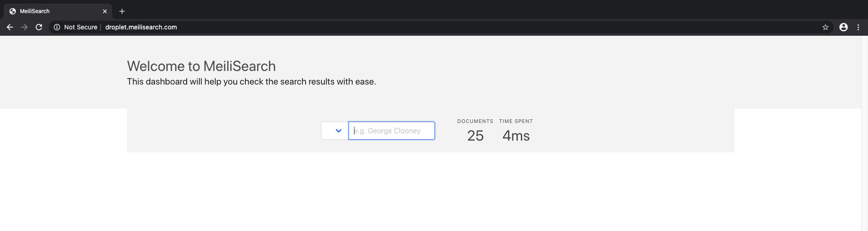Close the MeiliSearch tab
Image resolution: width=868 pixels, height=231 pixels.
pos(105,11)
